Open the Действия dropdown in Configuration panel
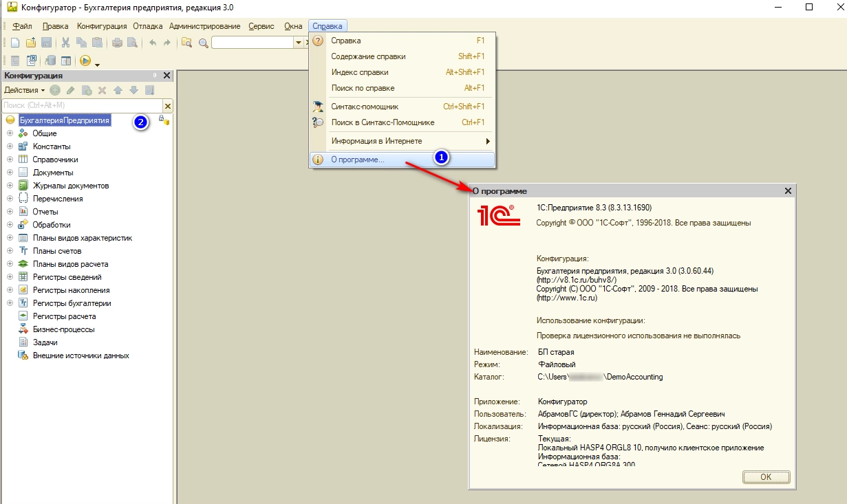Screen dimensions: 847x504 tap(25, 90)
